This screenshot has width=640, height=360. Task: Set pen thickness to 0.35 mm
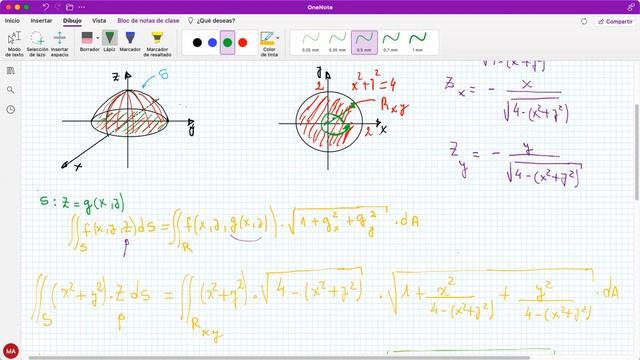tap(337, 42)
